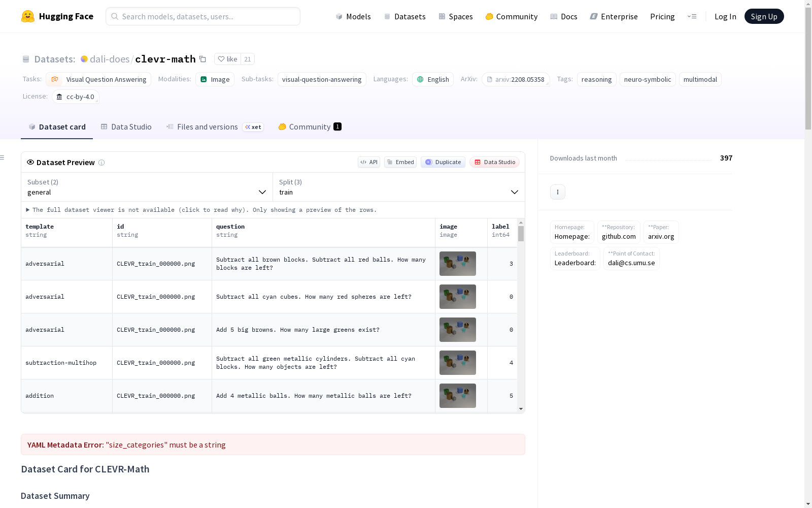Image resolution: width=812 pixels, height=508 pixels.
Task: Open Docs in the top navigation
Action: pos(564,16)
